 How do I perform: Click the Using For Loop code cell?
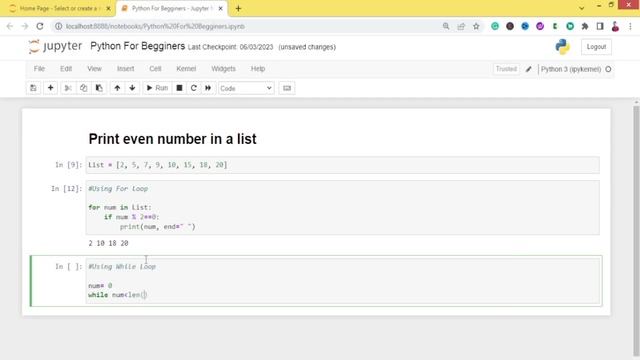(x=342, y=208)
